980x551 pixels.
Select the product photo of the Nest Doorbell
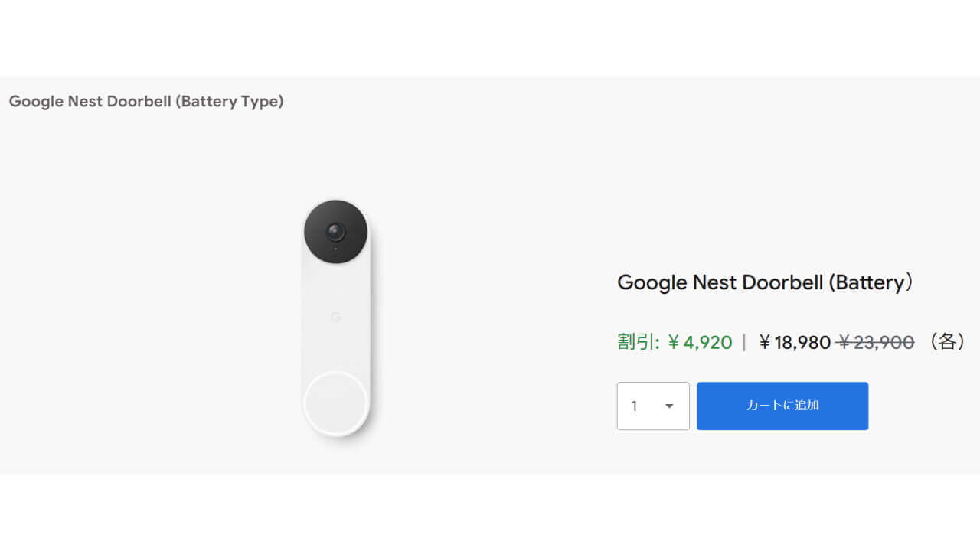[x=335, y=321]
